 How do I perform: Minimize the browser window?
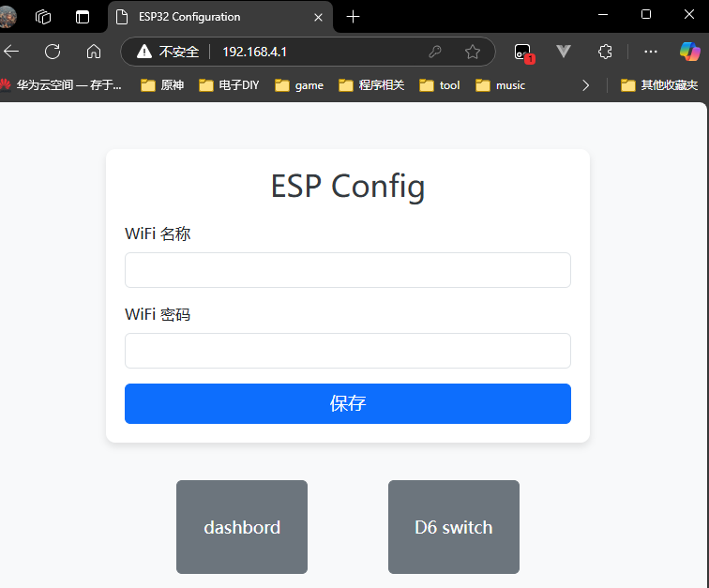coord(603,14)
